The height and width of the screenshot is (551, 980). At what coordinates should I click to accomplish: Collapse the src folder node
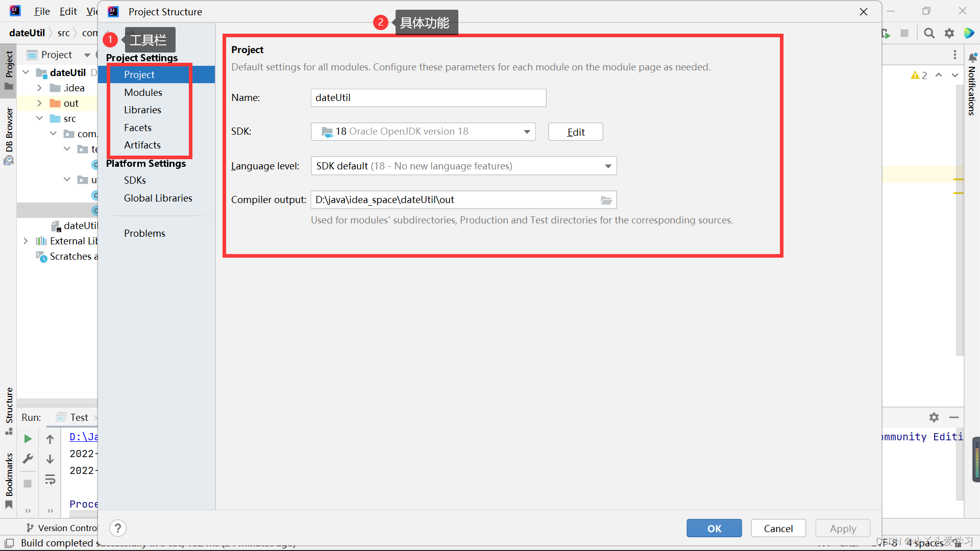pos(39,118)
